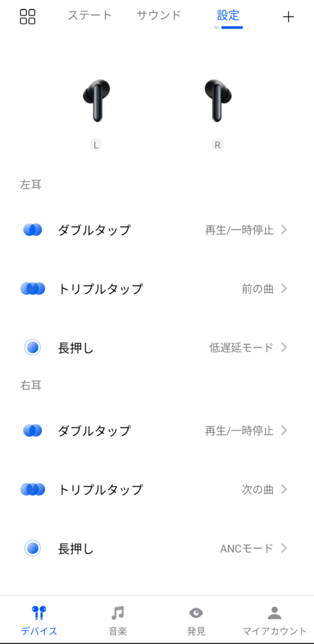Expand left ear 前の曲 chevron

[x=284, y=289]
